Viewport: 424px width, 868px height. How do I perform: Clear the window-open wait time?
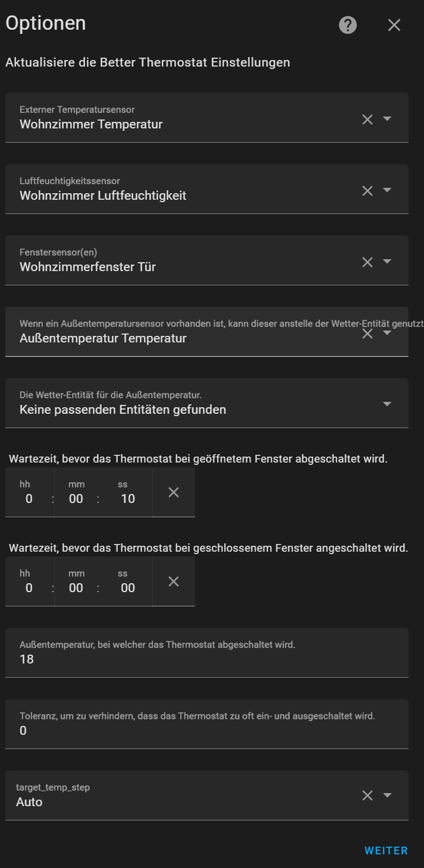coord(174,492)
